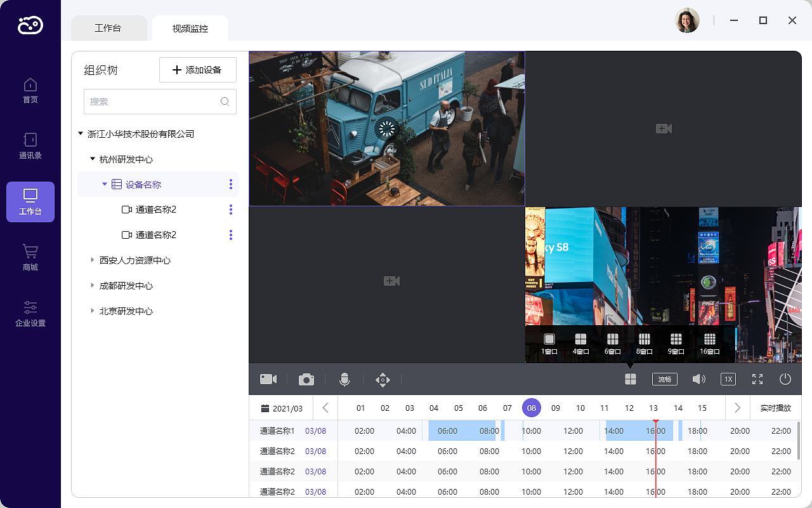Click the power off icon
The height and width of the screenshot is (508, 812).
tap(785, 379)
